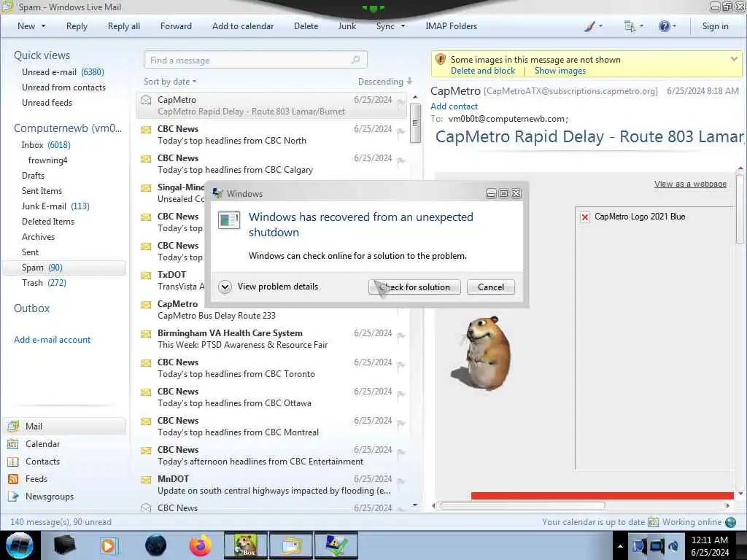Open the colorize paintbrush icon in toolbar
This screenshot has width=747, height=560.
coord(589,26)
